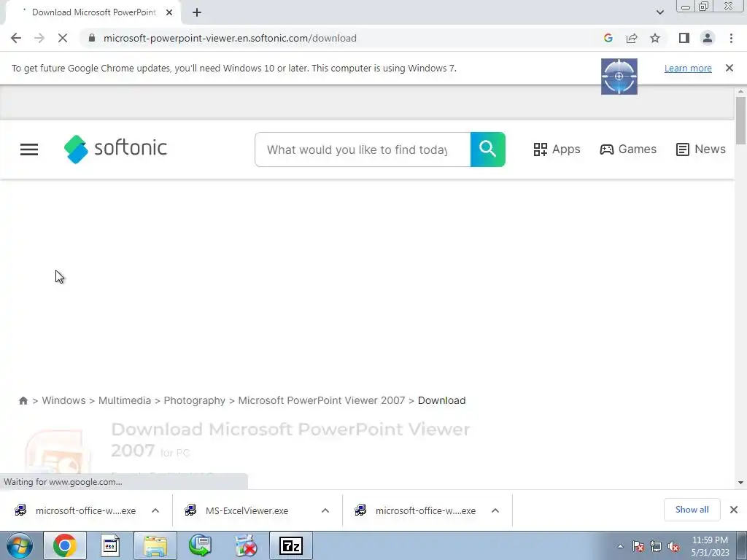Click the network tray icon
This screenshot has height=560, width=747.
click(x=656, y=546)
